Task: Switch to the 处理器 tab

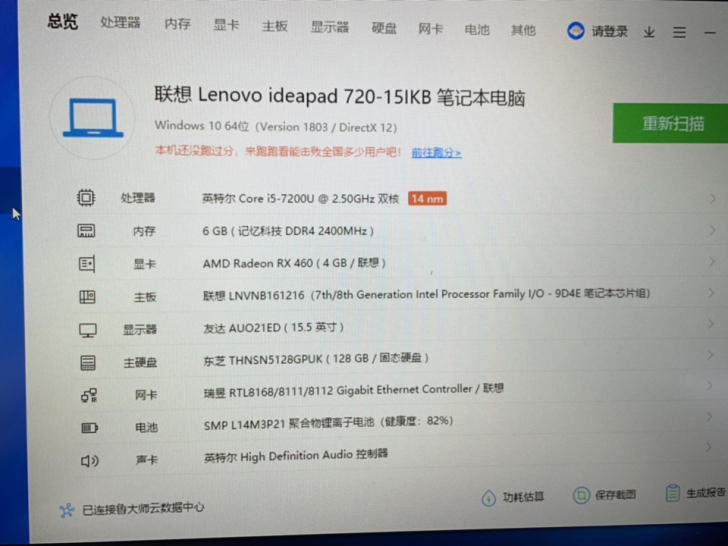Action: point(120,22)
